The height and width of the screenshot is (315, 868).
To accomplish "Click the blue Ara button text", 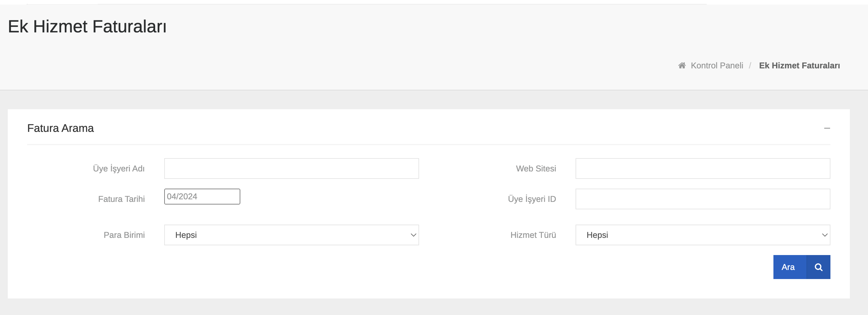I will [x=788, y=267].
